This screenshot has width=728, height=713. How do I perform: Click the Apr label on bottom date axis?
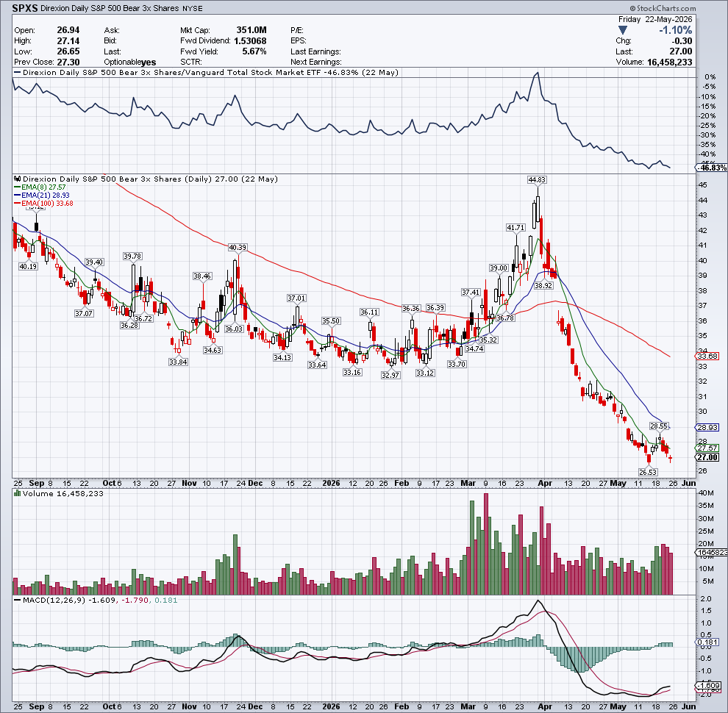coord(545,706)
